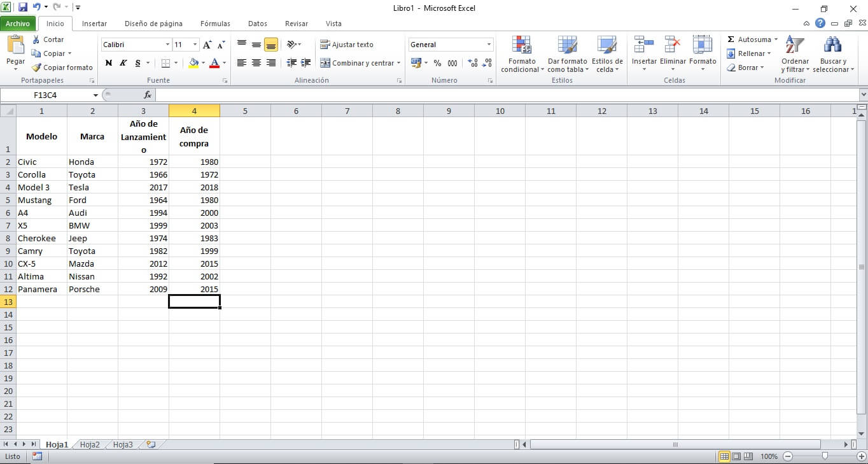Screen dimensions: 868x464
Task: Align text left
Action: (x=242, y=63)
